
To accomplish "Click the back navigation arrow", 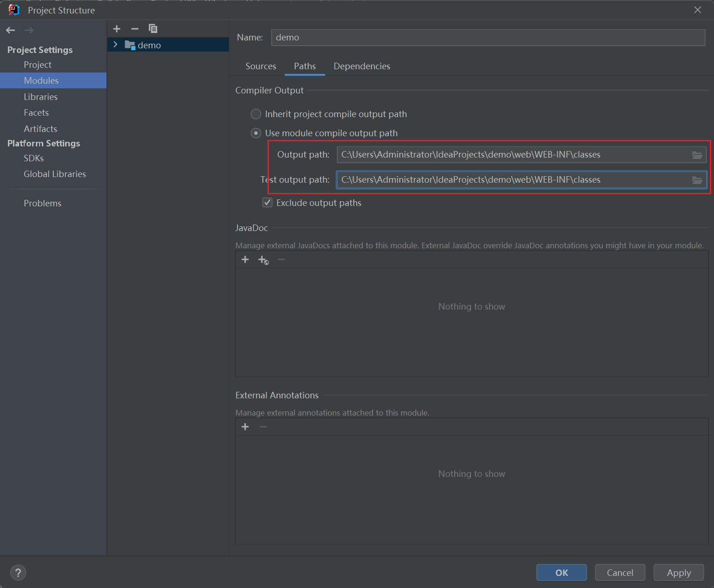I will [x=10, y=30].
